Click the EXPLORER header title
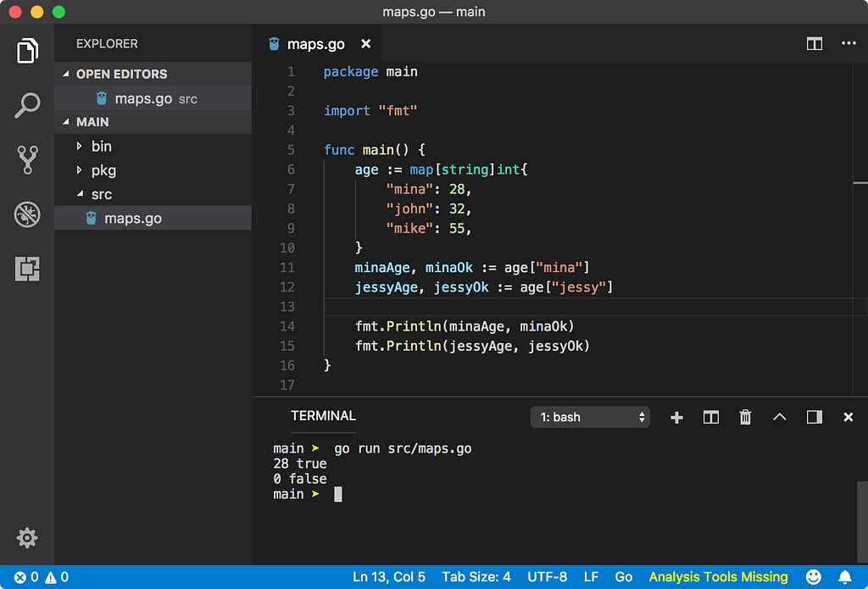The height and width of the screenshot is (589, 868). coord(107,44)
